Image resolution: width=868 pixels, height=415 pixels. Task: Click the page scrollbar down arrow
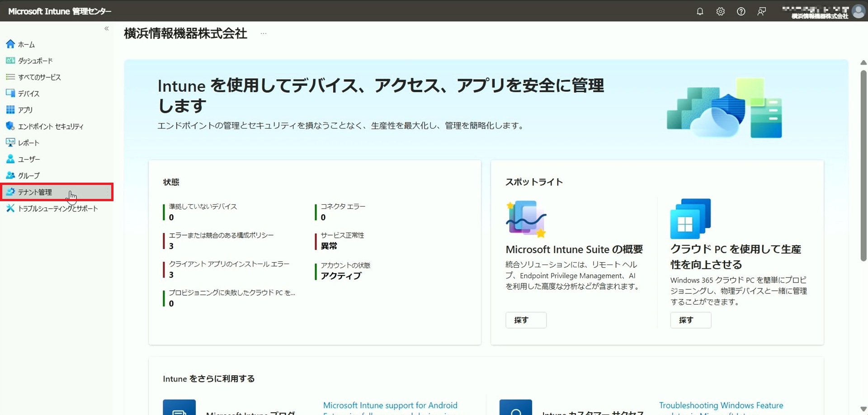point(863,409)
